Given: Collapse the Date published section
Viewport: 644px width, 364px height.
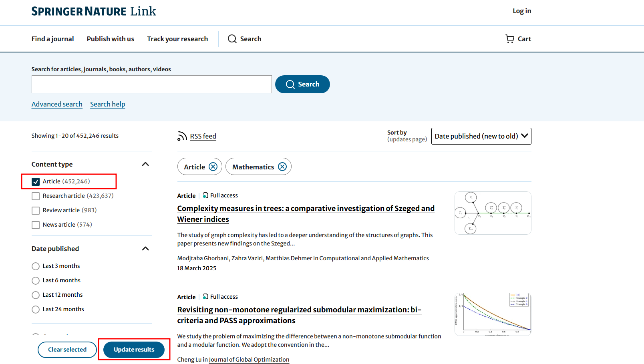Looking at the screenshot, I should [145, 249].
